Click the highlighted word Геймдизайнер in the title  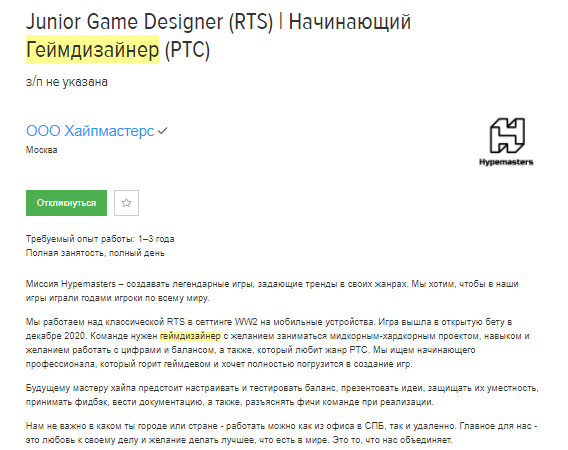click(x=92, y=49)
